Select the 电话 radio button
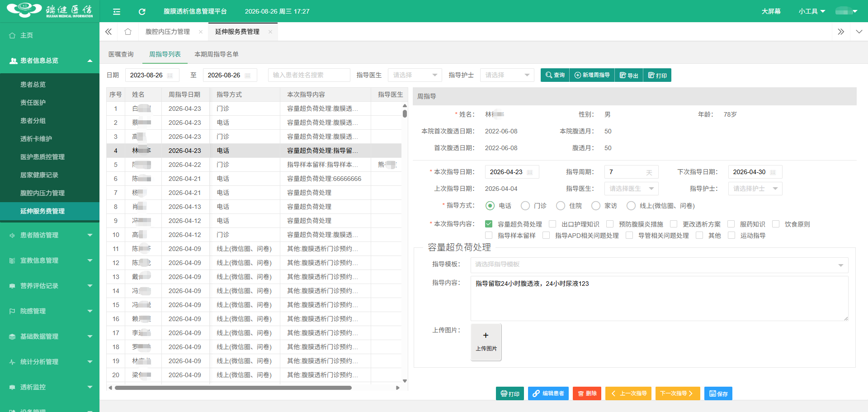This screenshot has height=412, width=868. pos(490,206)
